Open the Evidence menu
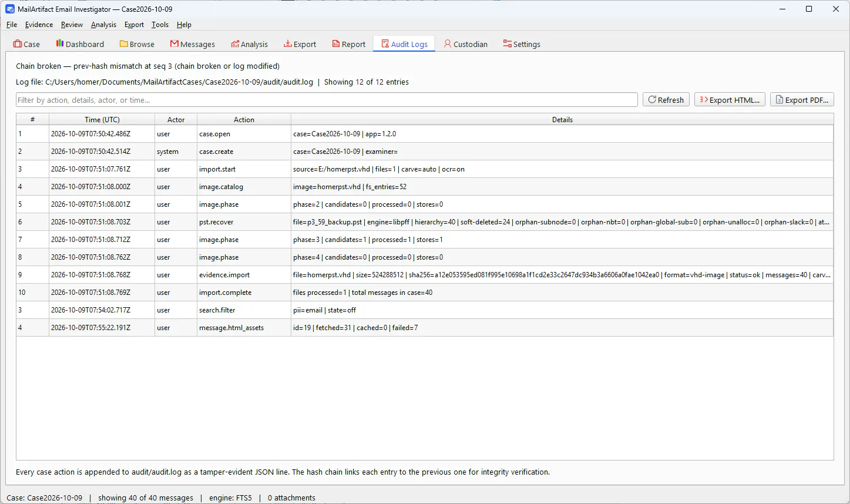The height and width of the screenshot is (504, 850). pyautogui.click(x=39, y=25)
